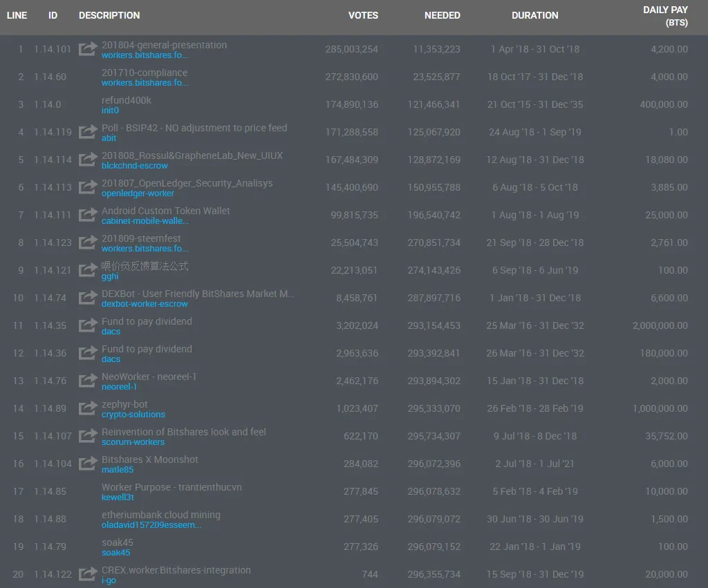Open openledger-worker account link
This screenshot has height=588, width=708.
point(138,193)
